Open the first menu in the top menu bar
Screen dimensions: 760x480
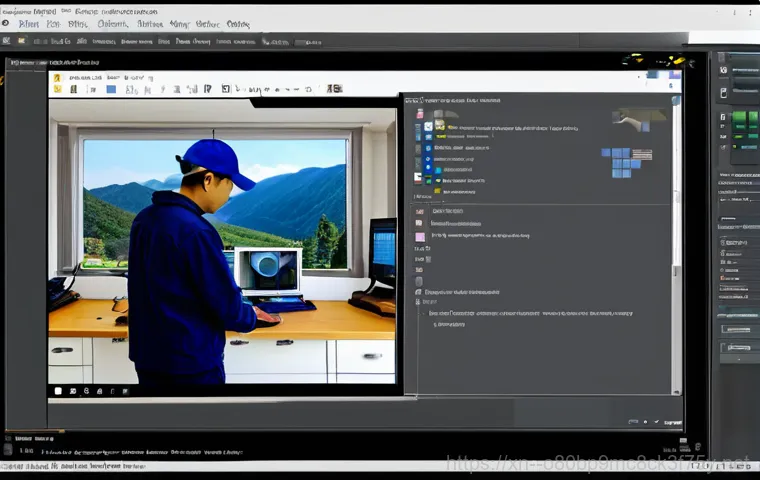29,24
